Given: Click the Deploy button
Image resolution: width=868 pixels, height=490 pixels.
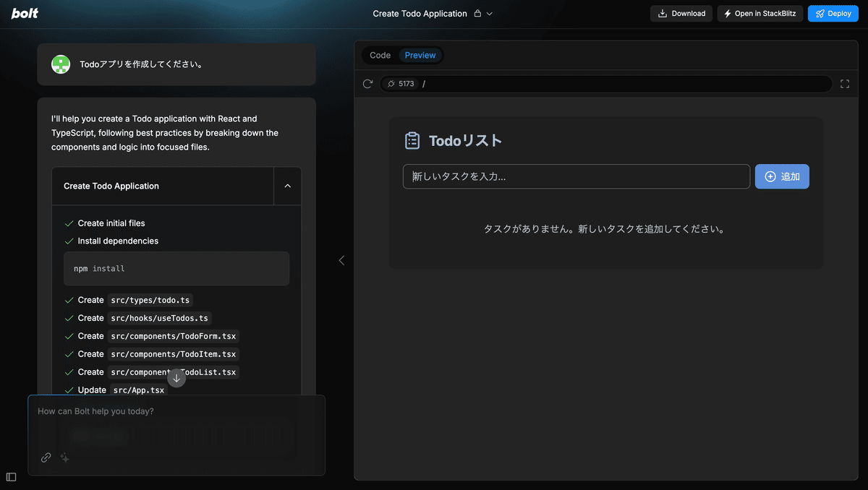Looking at the screenshot, I should coord(833,13).
